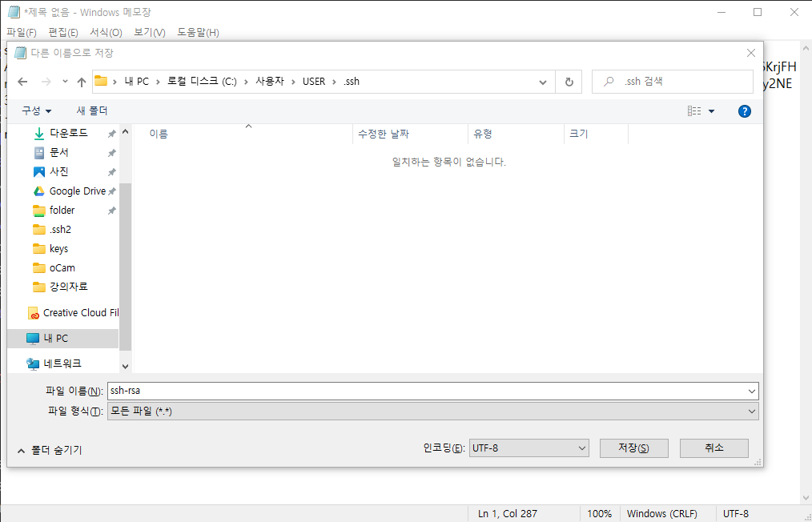Viewport: 812px width, 522px height.
Task: Click the Creative Cloud icon
Action: pos(34,313)
